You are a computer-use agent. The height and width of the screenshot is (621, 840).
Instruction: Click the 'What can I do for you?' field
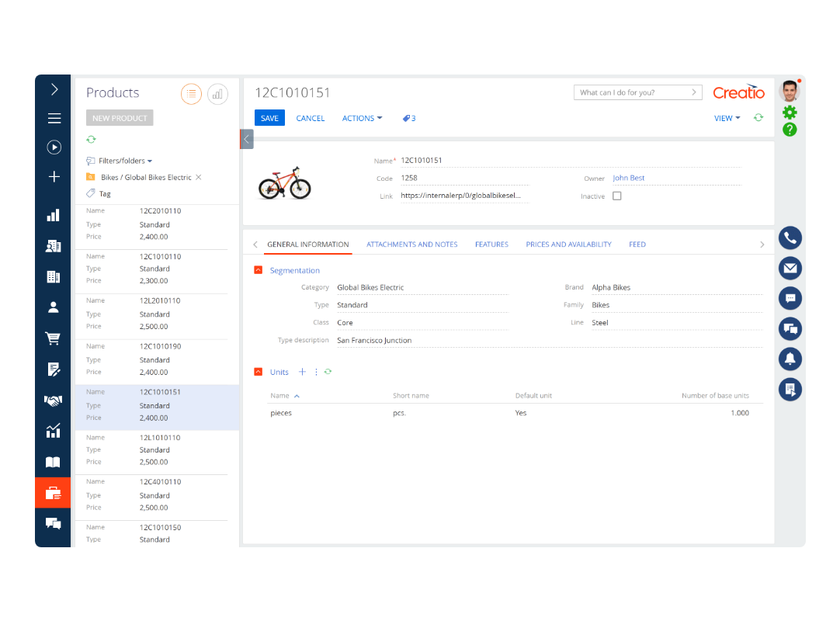(633, 92)
